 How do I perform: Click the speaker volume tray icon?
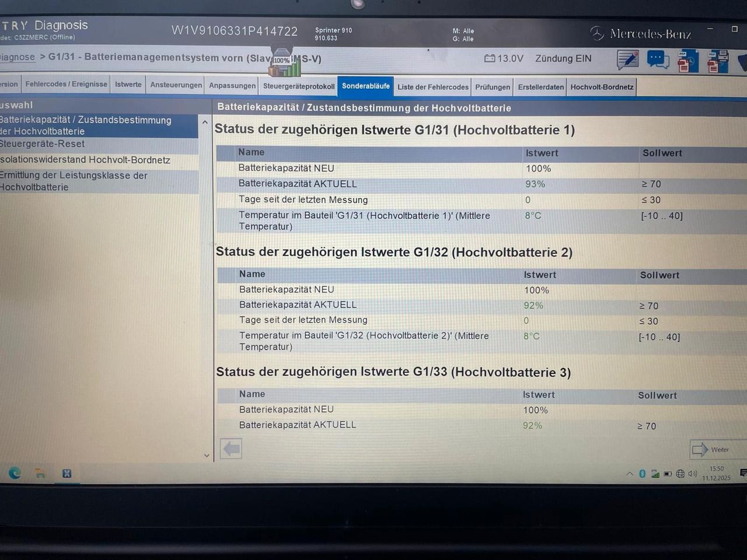click(693, 474)
